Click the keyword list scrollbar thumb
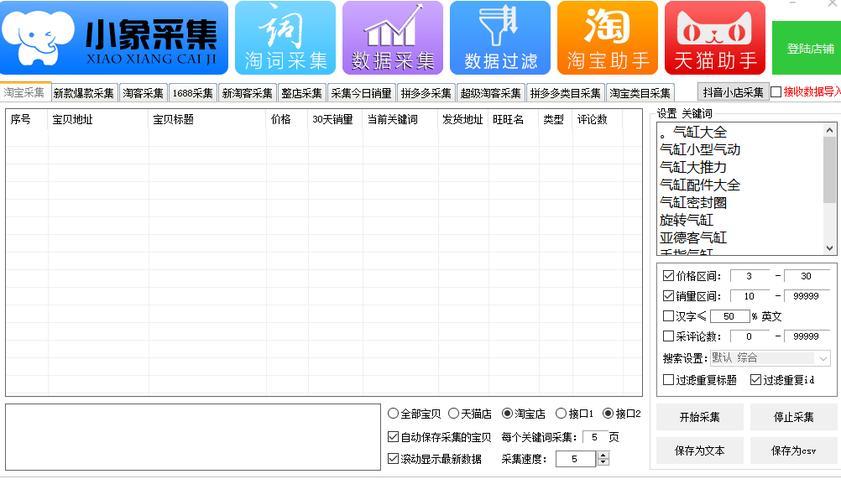This screenshot has width=841, height=500. click(830, 170)
